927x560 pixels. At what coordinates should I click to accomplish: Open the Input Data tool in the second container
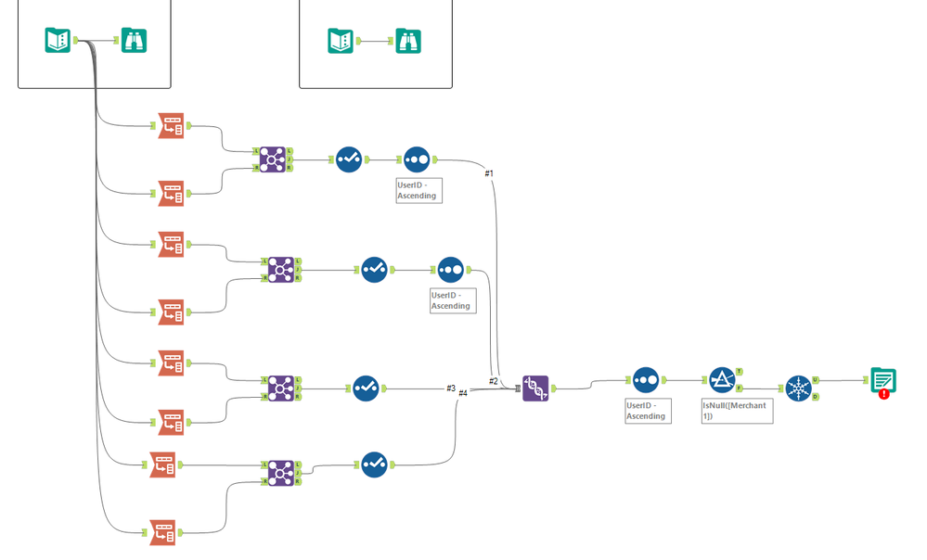pos(341,40)
